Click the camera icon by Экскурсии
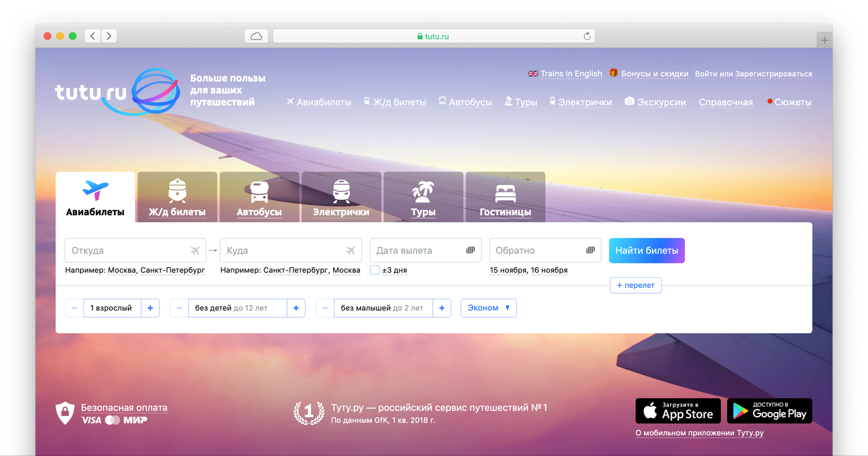Viewport: 868px width, 456px height. (629, 101)
